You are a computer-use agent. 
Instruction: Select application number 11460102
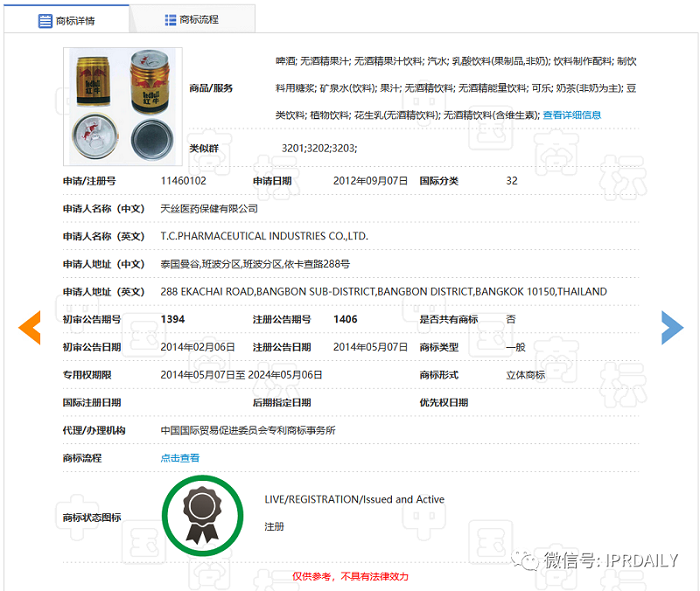click(184, 181)
